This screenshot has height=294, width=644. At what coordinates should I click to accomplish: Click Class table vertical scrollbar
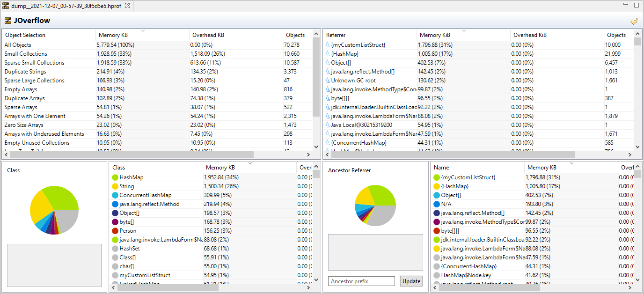point(316,174)
